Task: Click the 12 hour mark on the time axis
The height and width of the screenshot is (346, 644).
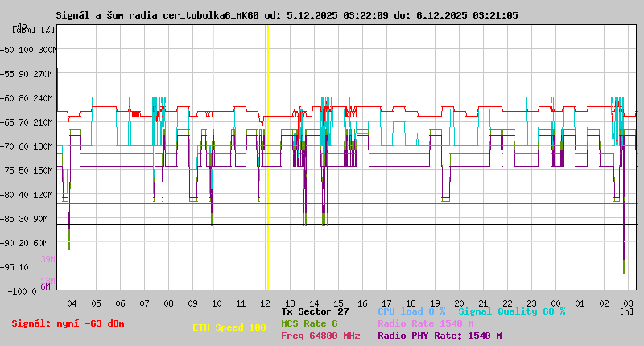Action: point(266,303)
